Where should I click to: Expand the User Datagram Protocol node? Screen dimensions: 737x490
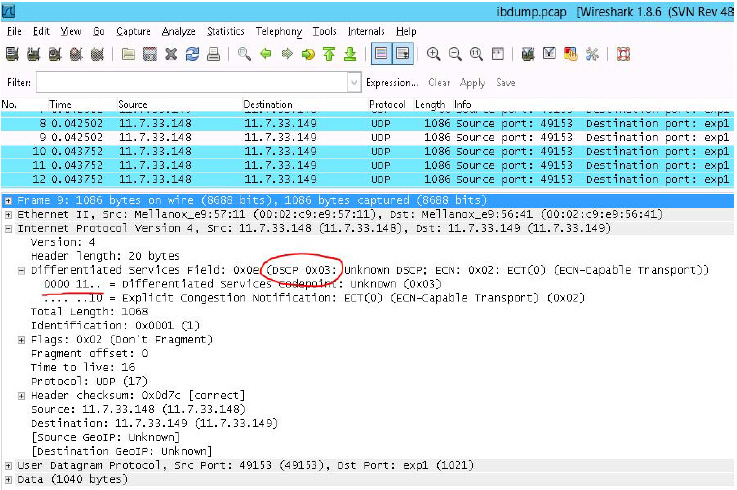(x=8, y=466)
